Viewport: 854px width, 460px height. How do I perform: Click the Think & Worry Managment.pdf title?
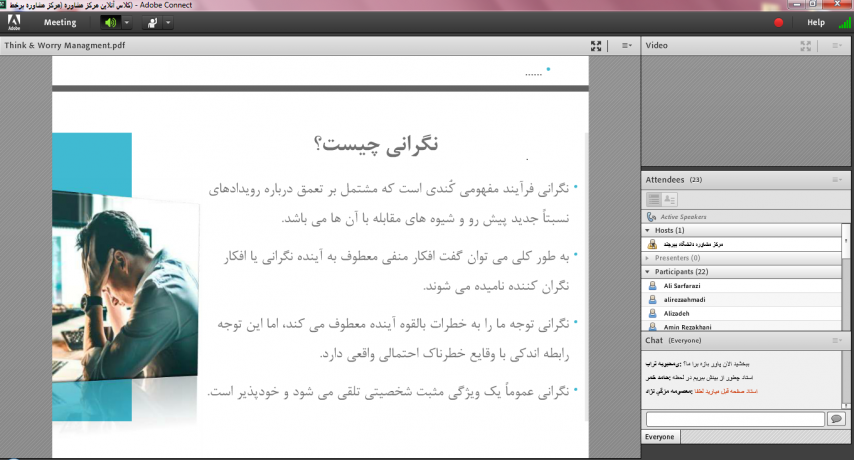point(65,46)
